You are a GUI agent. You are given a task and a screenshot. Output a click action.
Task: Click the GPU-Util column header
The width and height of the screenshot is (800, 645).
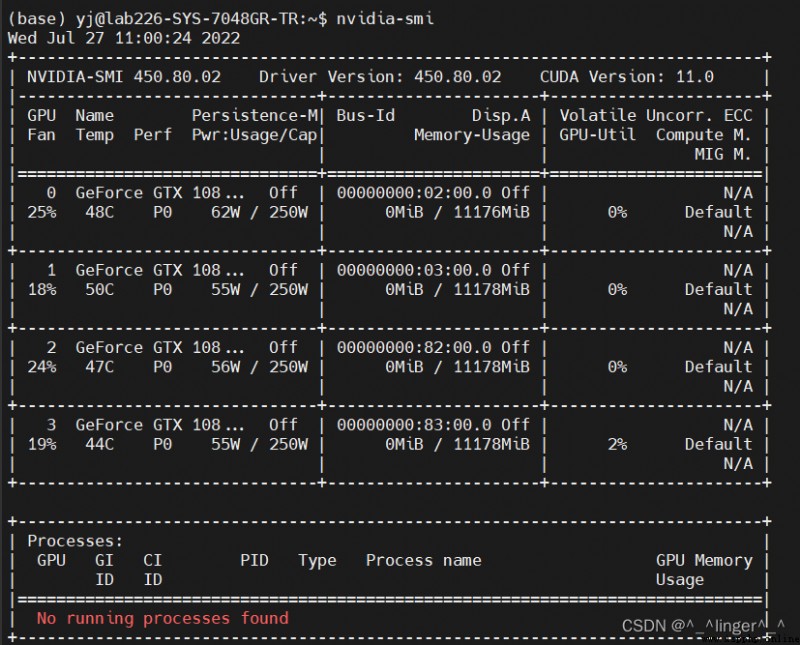pyautogui.click(x=597, y=135)
